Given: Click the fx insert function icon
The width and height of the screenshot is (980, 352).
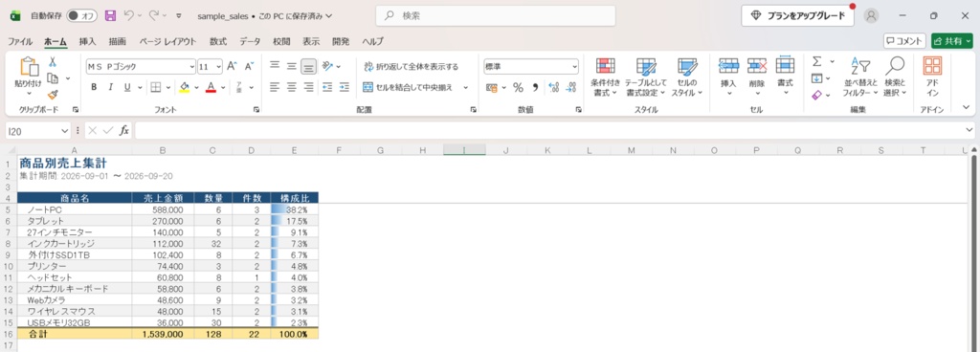Looking at the screenshot, I should click(124, 130).
